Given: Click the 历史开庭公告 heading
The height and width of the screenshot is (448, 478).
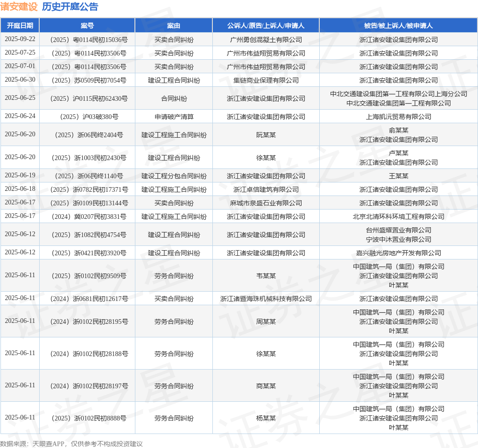Looking at the screenshot, I should pos(70,7).
